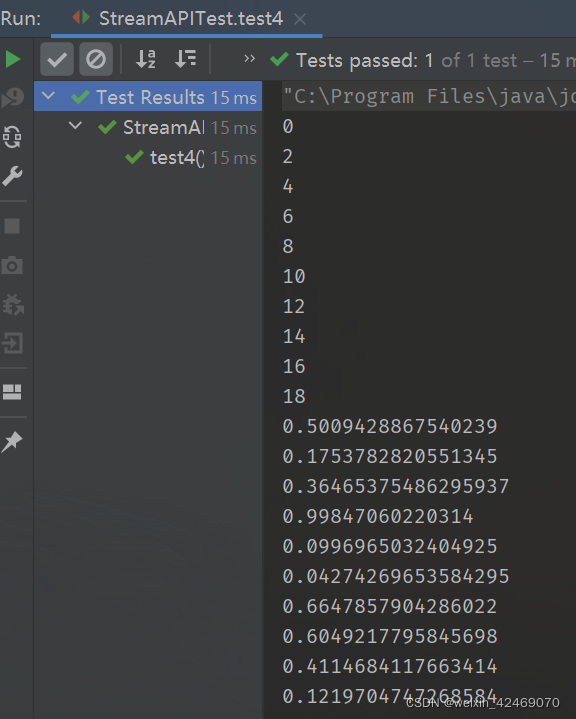
Task: Click the Pin Tab icon
Action: 12,442
